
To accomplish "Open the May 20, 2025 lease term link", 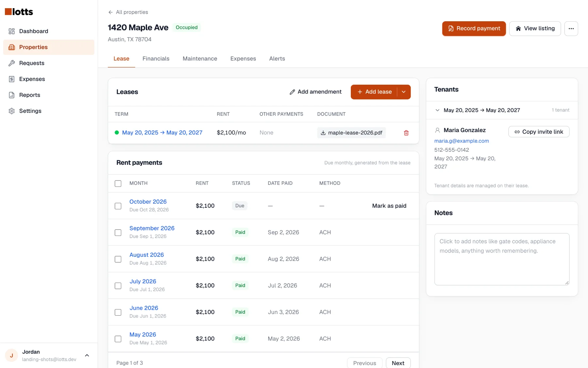I will pos(162,132).
